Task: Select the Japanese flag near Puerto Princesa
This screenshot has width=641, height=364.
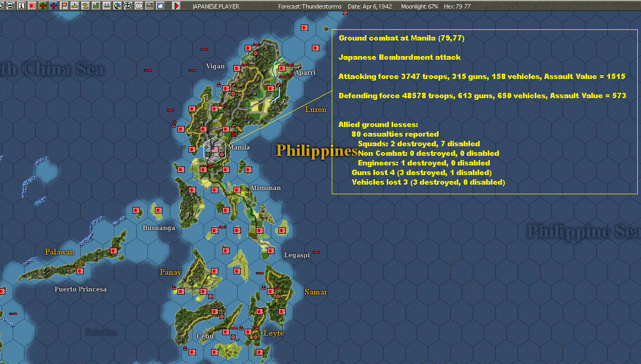Action: pyautogui.click(x=80, y=271)
